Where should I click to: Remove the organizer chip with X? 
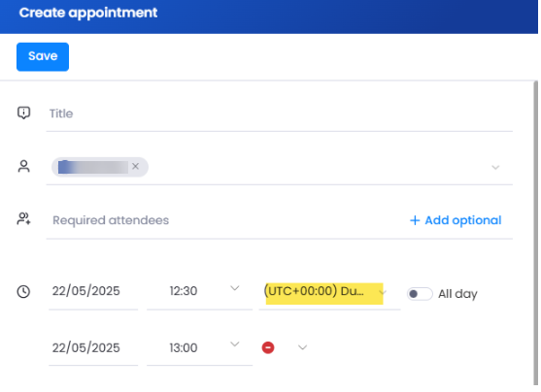136,167
